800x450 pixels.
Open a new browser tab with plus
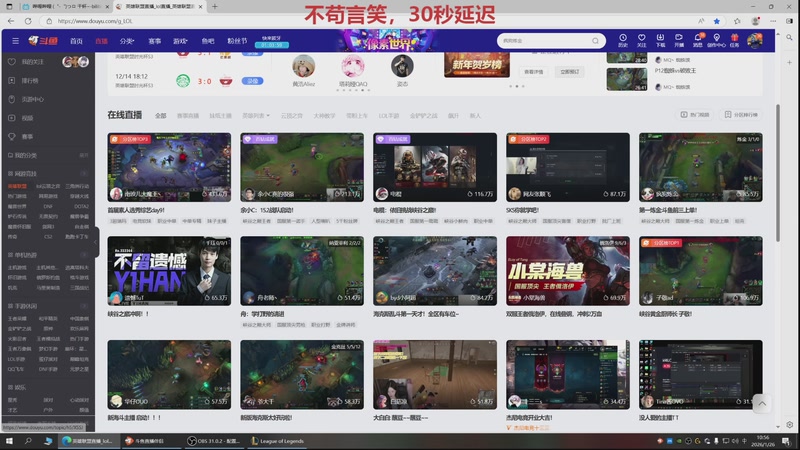click(x=215, y=7)
